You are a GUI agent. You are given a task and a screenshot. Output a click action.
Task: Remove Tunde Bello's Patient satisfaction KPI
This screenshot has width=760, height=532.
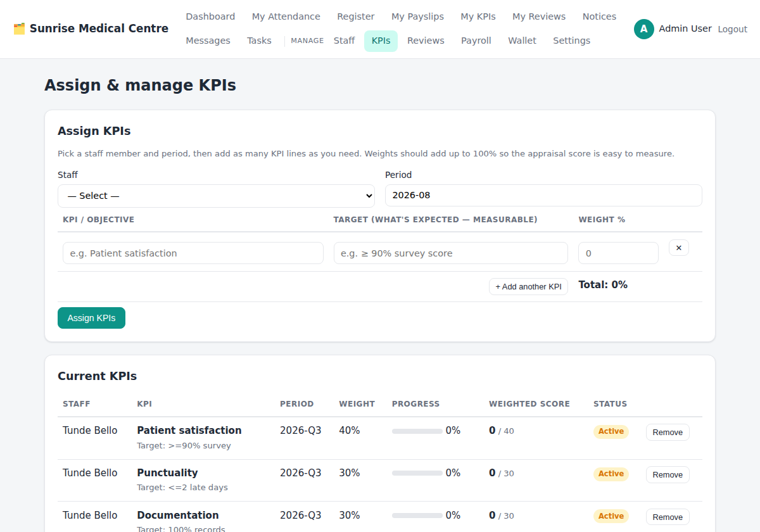[x=668, y=432]
